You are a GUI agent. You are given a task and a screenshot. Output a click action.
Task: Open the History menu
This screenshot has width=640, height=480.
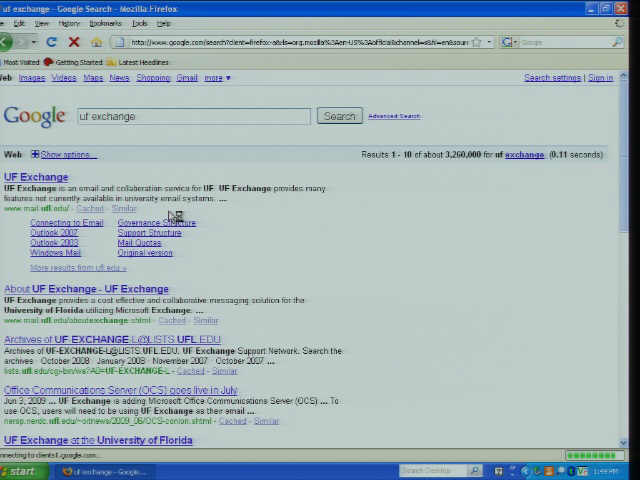pyautogui.click(x=69, y=24)
